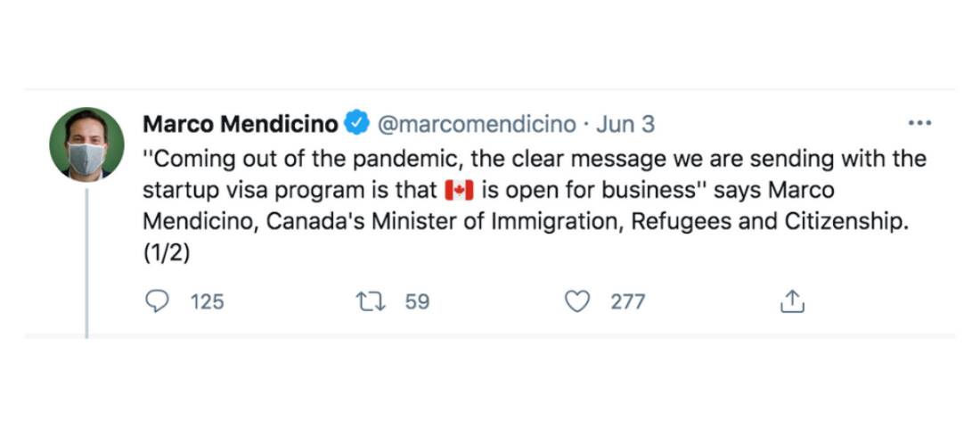Open the reply speech bubble icon
Image resolution: width=980 pixels, height=428 pixels.
[157, 302]
